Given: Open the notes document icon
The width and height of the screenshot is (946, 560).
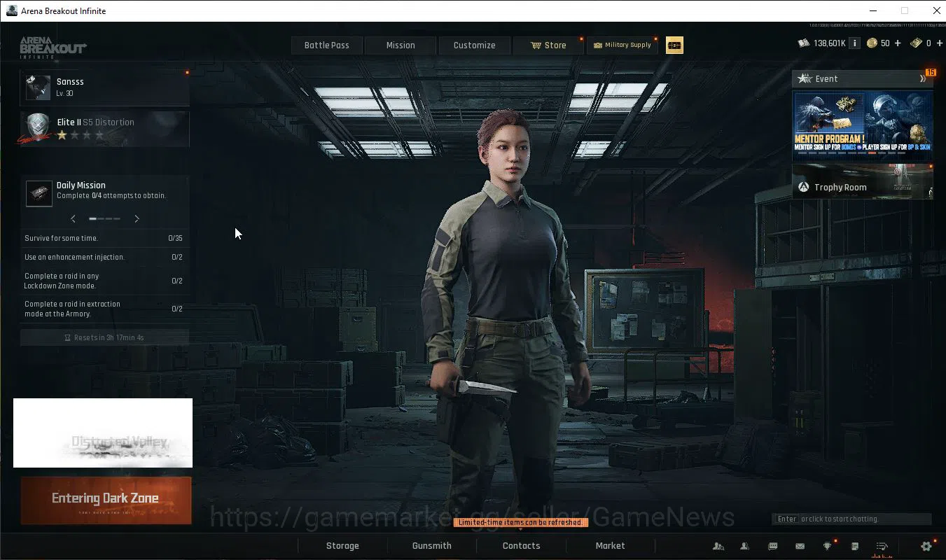Looking at the screenshot, I should [x=855, y=546].
